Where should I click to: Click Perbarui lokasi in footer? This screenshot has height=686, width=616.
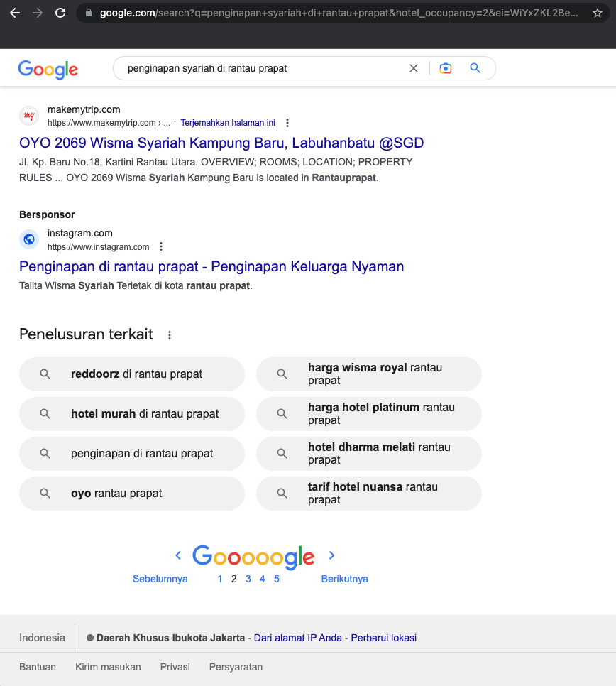384,638
